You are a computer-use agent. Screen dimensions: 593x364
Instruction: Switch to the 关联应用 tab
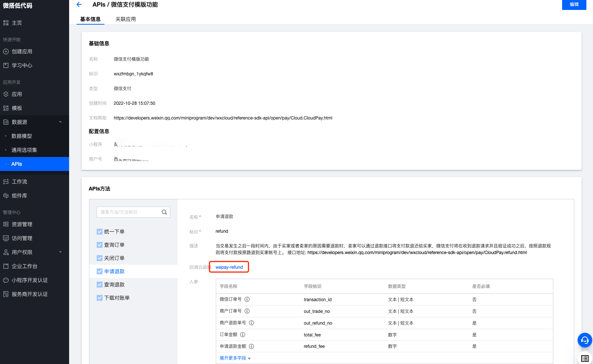(125, 19)
